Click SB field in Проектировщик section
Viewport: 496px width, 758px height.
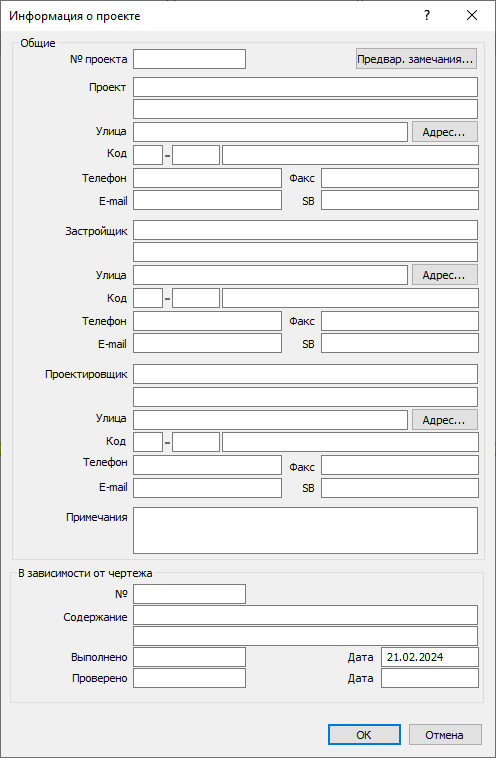400,488
